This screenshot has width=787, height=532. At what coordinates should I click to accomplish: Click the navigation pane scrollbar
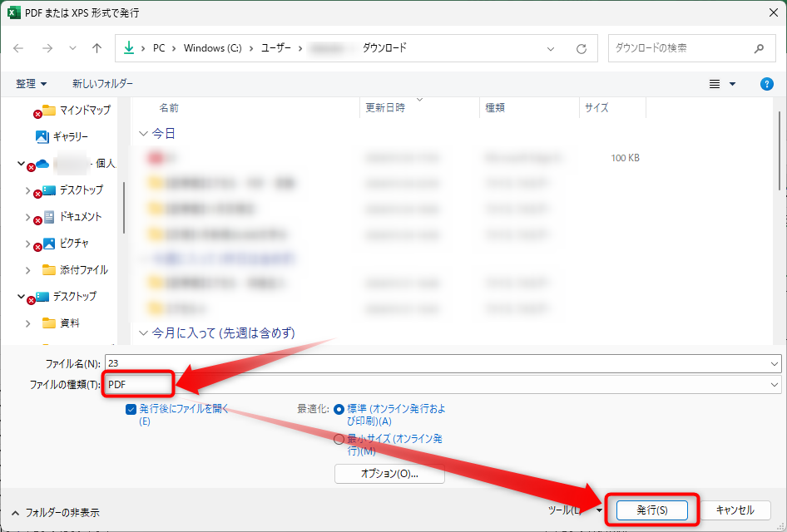click(123, 208)
